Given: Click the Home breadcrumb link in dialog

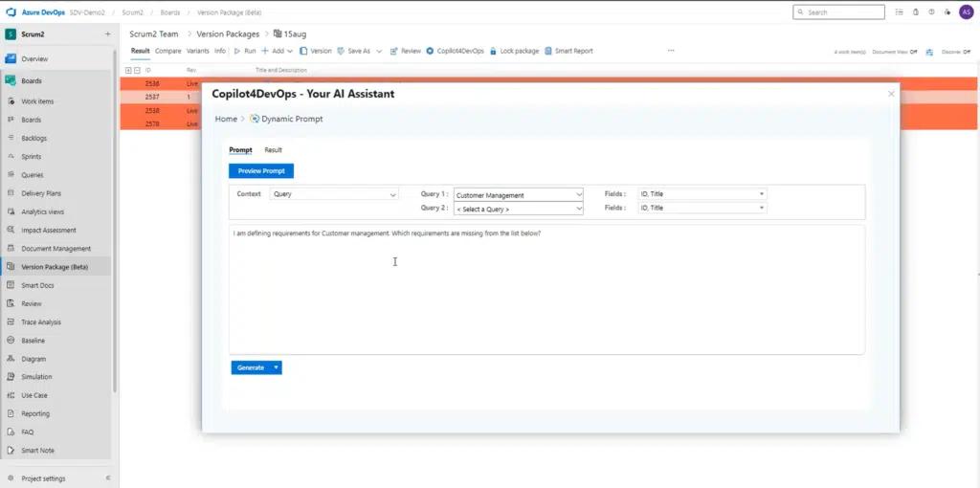Looking at the screenshot, I should (226, 119).
